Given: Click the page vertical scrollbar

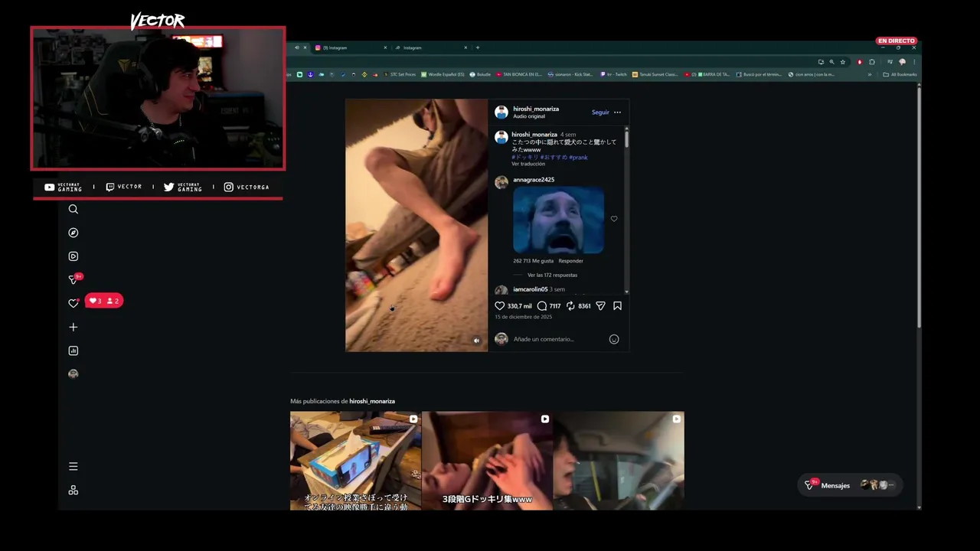Looking at the screenshot, I should click(919, 207).
